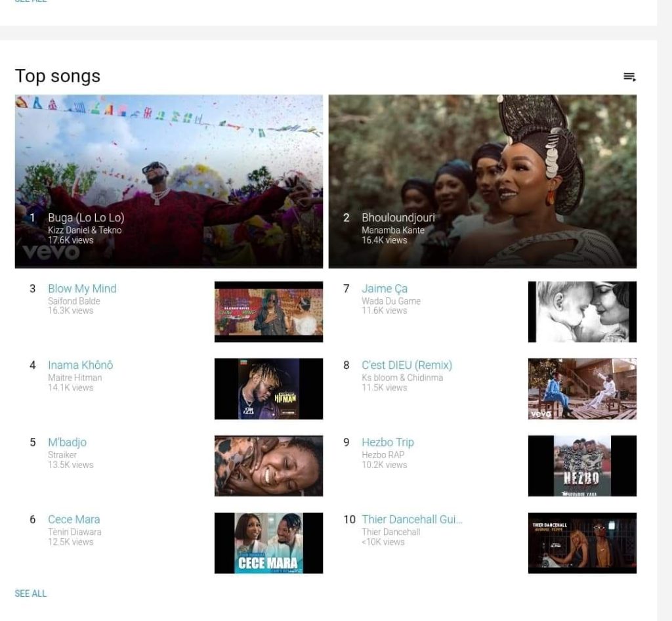Click the 13.5K views count

70,465
